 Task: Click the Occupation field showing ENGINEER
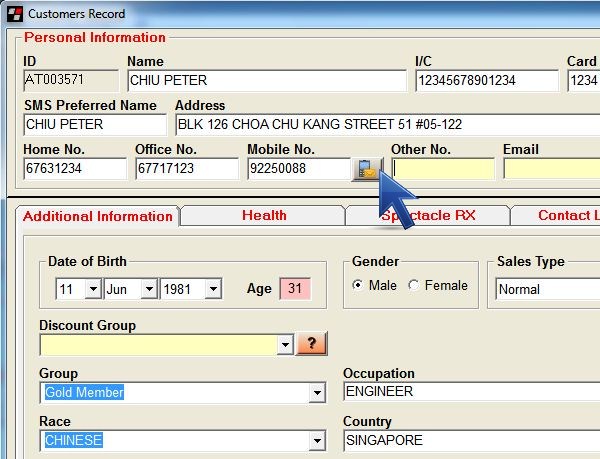[470, 392]
